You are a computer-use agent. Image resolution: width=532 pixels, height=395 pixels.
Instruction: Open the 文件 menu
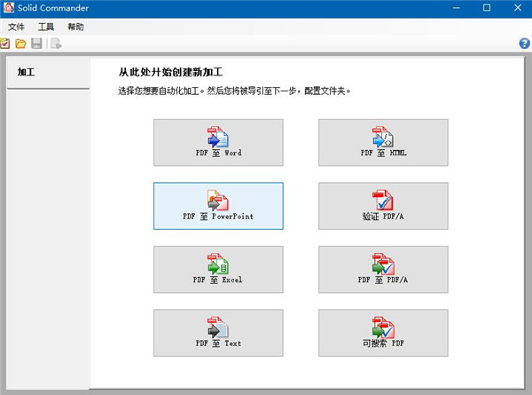pos(16,27)
